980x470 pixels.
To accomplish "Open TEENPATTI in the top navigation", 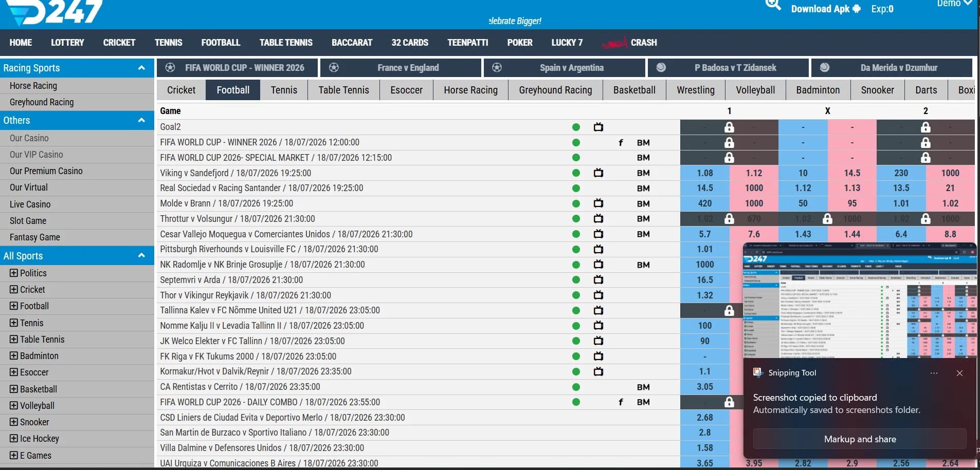I will (x=467, y=43).
